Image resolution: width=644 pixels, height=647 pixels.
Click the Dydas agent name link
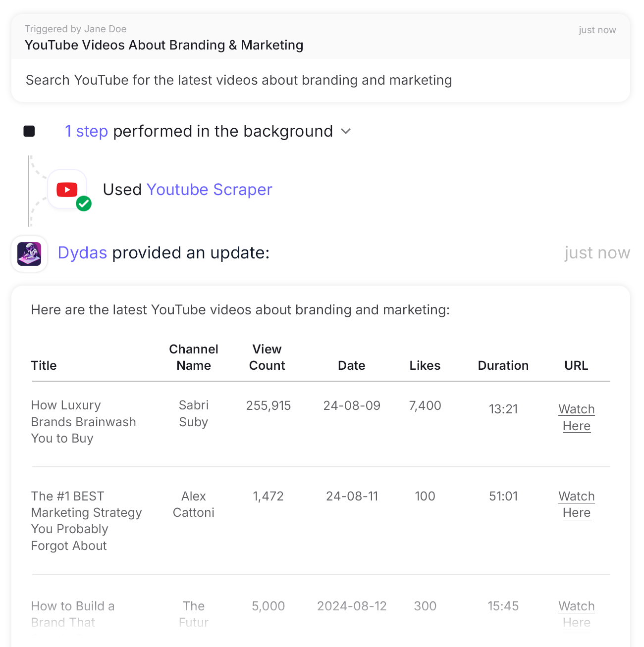coord(82,253)
